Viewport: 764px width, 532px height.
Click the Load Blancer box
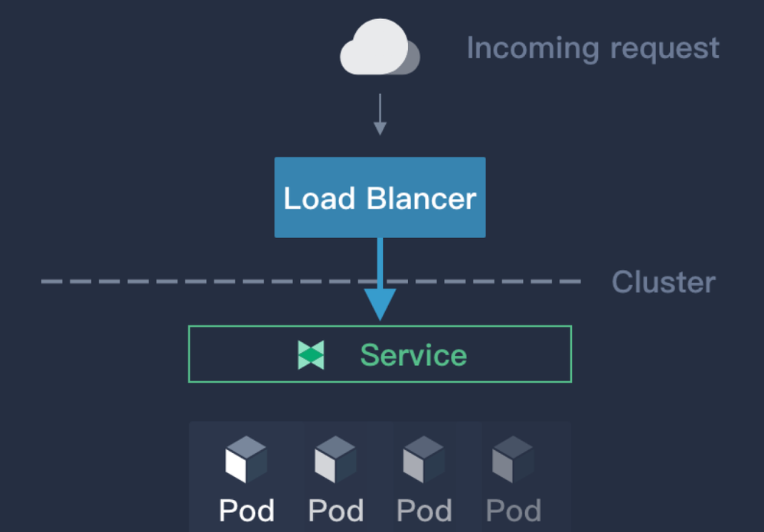pyautogui.click(x=380, y=197)
